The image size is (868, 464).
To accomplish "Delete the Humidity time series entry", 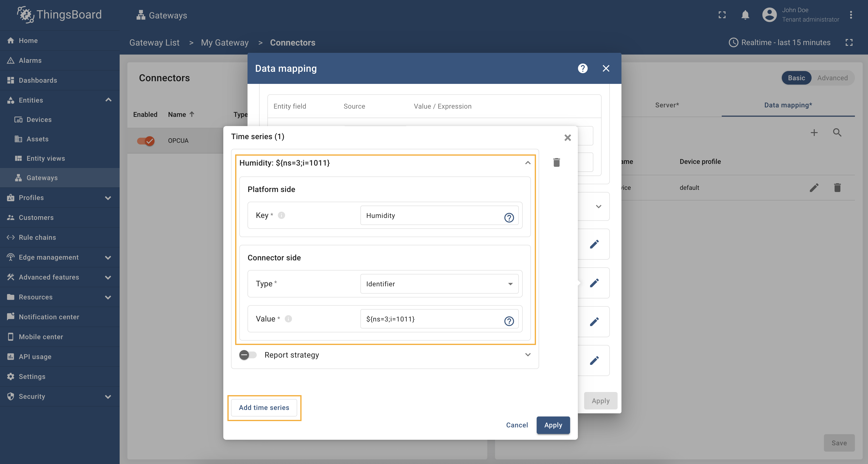I will [556, 162].
